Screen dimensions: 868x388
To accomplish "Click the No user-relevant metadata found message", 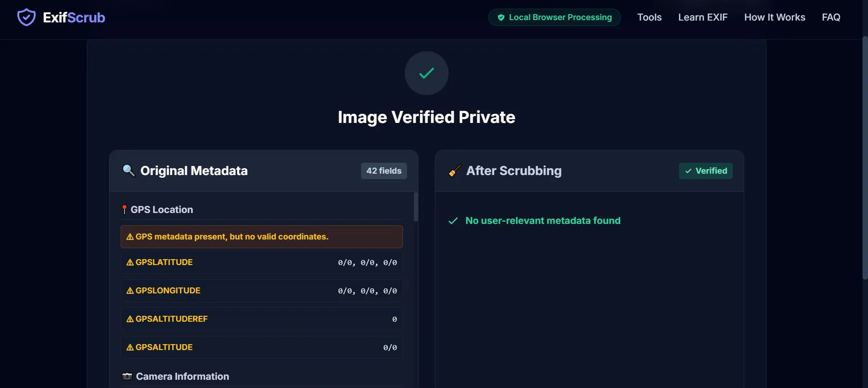I will coord(543,221).
